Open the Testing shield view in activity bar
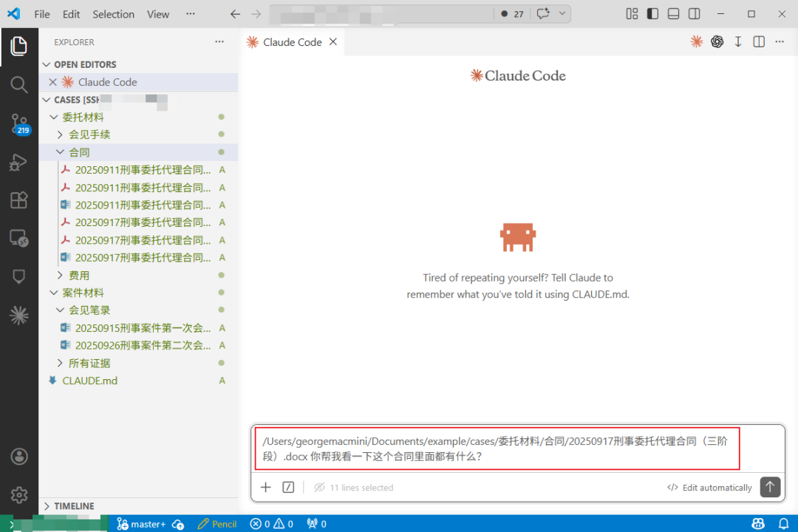This screenshot has width=798, height=532. (18, 276)
